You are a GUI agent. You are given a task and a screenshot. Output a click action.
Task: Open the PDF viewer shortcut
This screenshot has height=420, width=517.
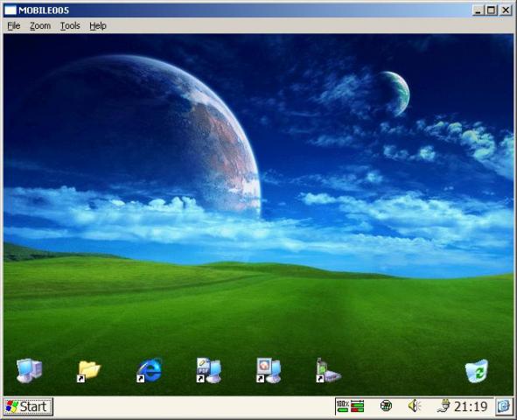209,370
